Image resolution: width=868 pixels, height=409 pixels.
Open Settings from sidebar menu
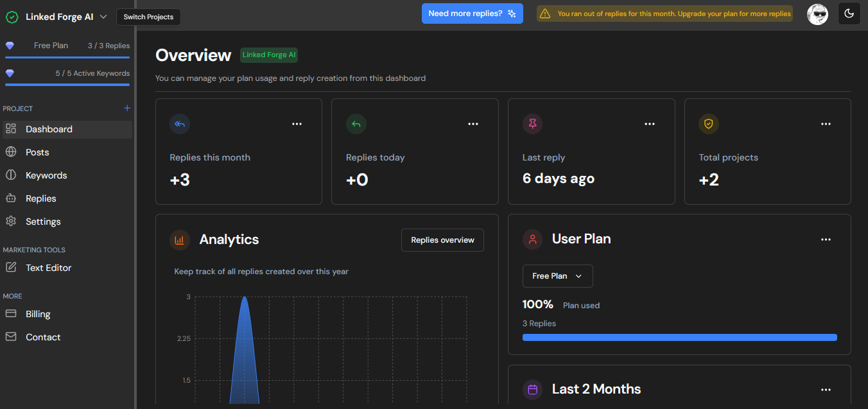(x=67, y=222)
